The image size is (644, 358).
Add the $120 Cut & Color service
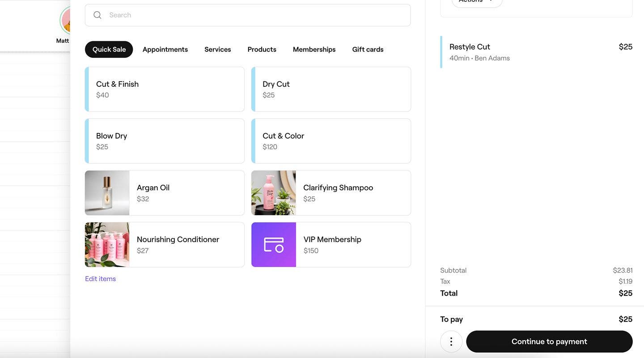pyautogui.click(x=331, y=141)
